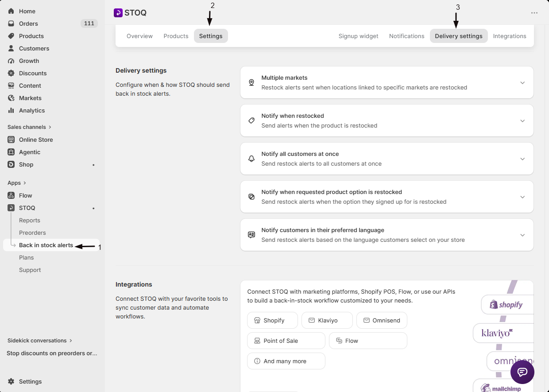
Task: Expand the Multiple markets section
Action: point(522,83)
